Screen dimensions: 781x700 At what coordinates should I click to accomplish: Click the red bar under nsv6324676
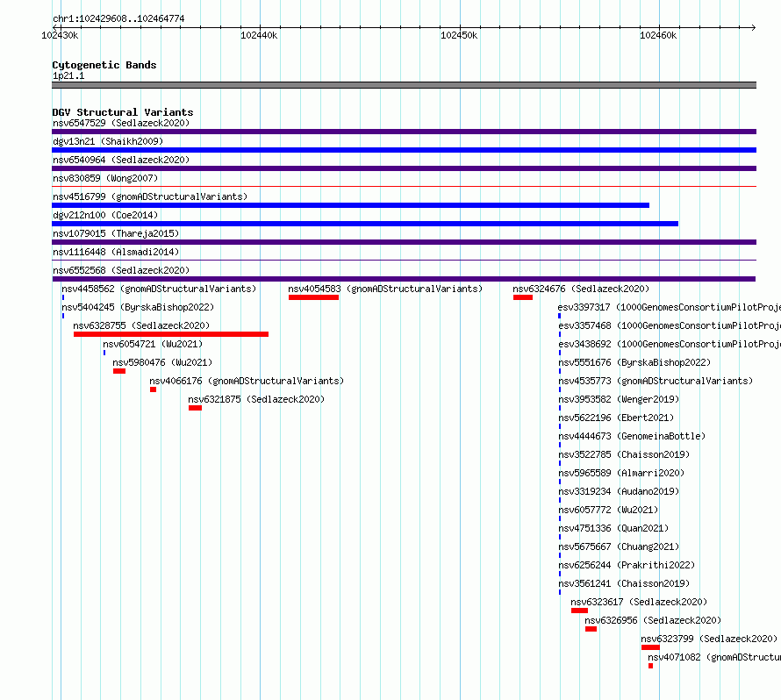[523, 297]
